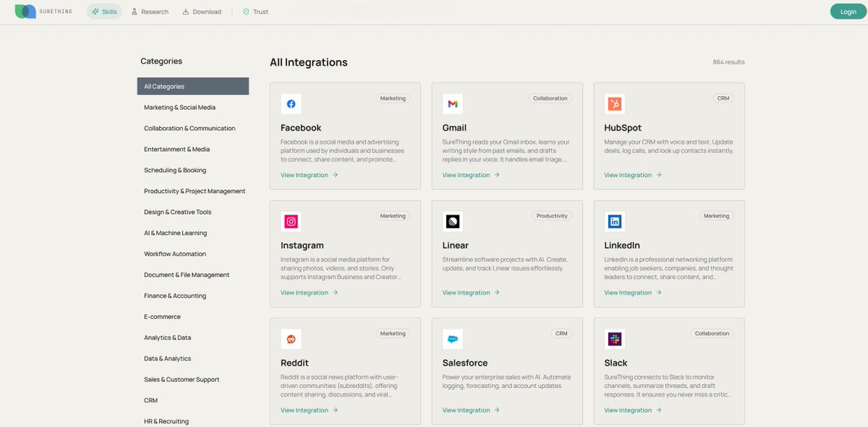The height and width of the screenshot is (427, 868).
Task: Filter by Sales & Customer Support
Action: click(x=193, y=379)
